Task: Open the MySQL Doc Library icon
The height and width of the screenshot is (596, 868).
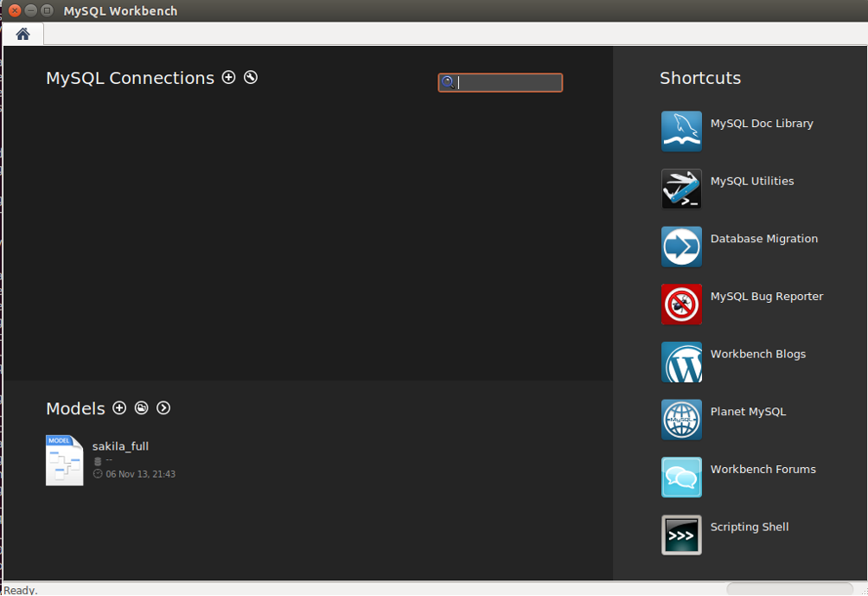Action: 681,131
